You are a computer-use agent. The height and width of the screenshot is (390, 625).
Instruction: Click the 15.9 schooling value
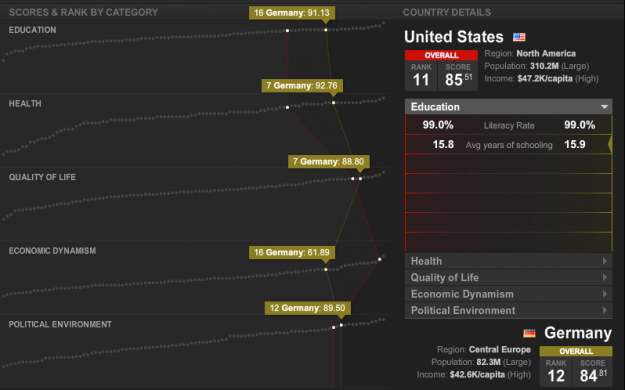tap(575, 144)
